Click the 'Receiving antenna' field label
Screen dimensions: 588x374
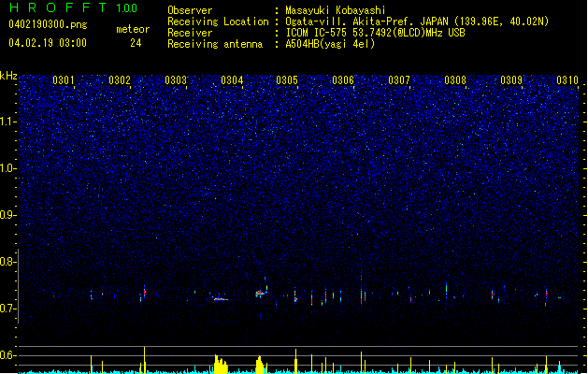click(215, 44)
